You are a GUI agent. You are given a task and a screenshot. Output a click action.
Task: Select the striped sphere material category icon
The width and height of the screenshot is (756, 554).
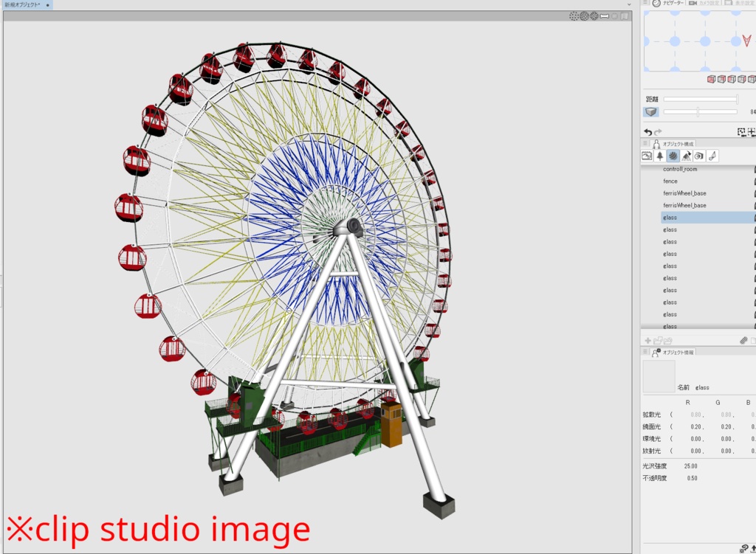point(673,156)
